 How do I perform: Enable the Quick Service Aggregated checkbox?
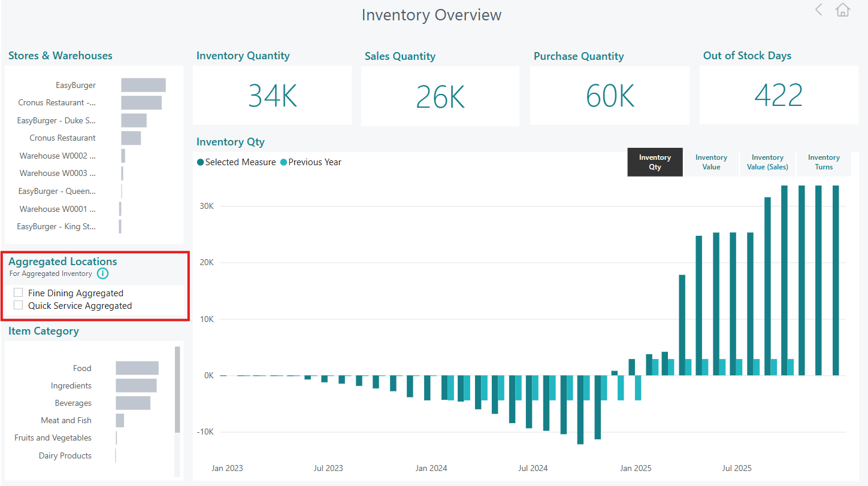coord(19,305)
